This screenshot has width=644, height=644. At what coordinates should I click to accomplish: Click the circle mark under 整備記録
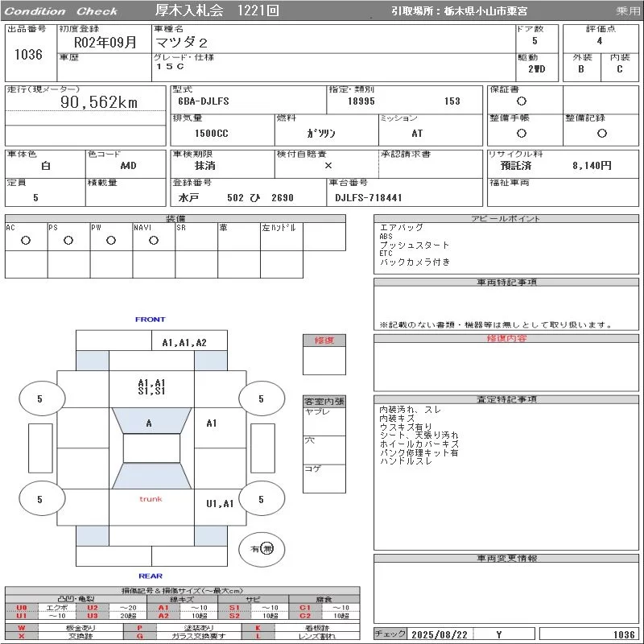pyautogui.click(x=601, y=133)
